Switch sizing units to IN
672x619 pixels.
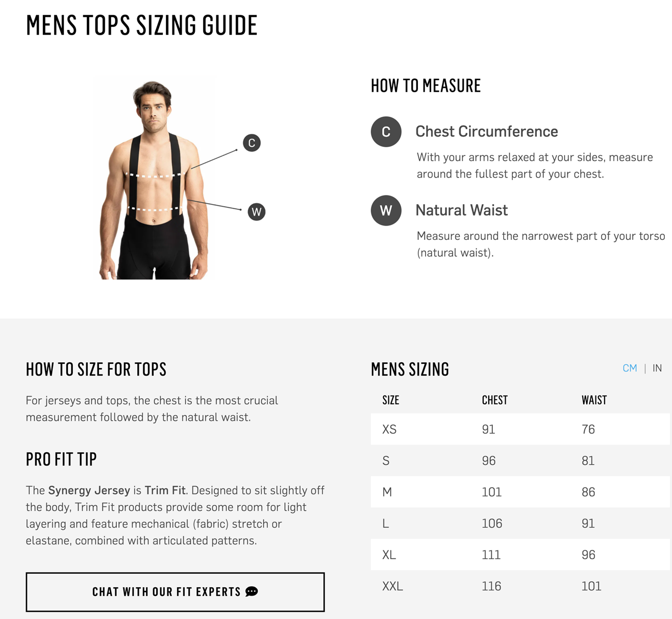pyautogui.click(x=657, y=368)
